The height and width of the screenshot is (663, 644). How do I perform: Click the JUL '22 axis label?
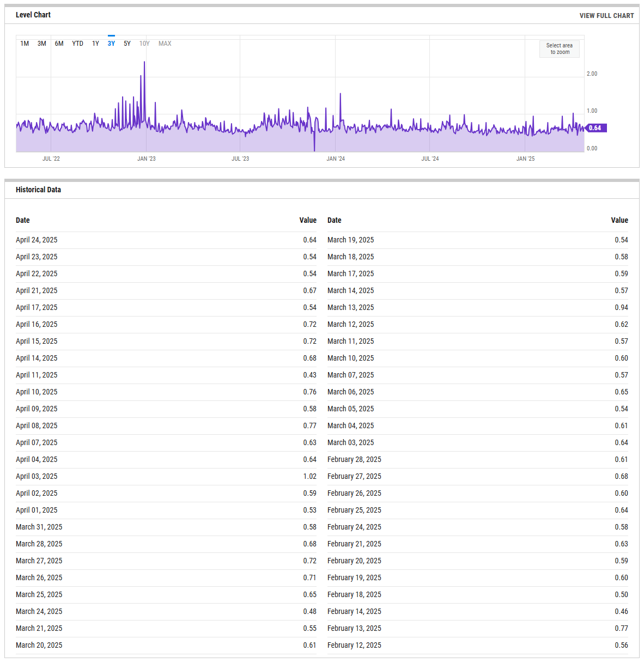click(51, 159)
